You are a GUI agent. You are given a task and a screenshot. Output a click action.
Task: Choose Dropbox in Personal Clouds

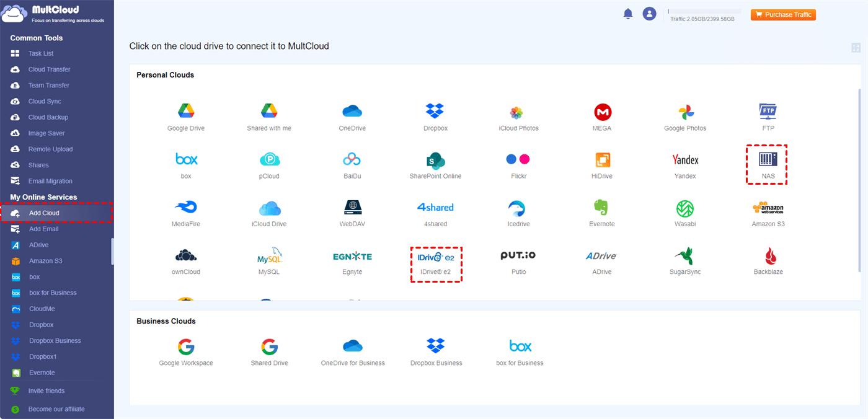(435, 112)
